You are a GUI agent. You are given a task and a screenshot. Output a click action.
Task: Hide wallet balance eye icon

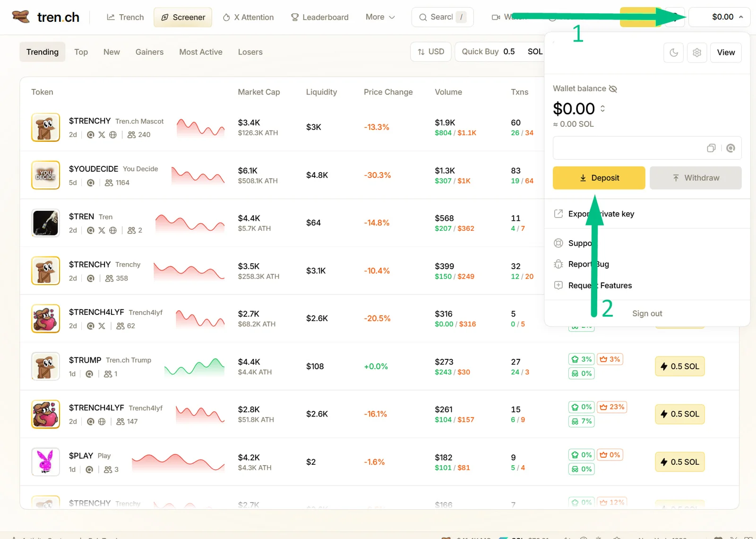click(x=613, y=89)
